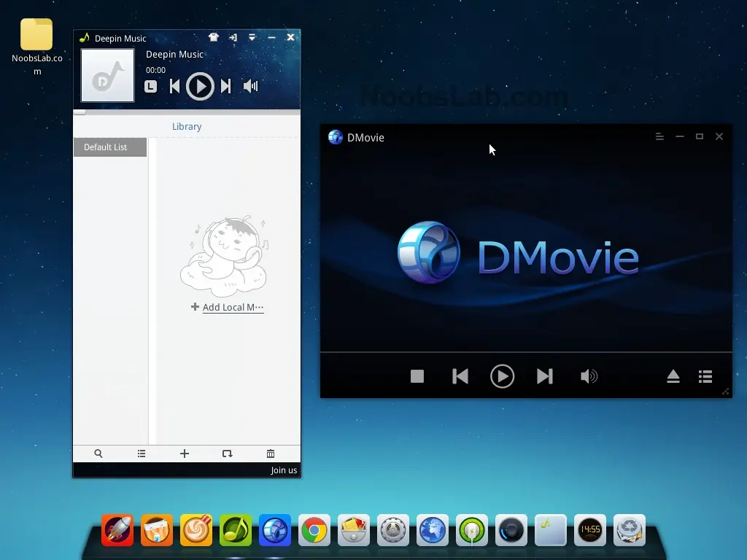
Task: Open the skin selector in Deepin Music
Action: 214,37
